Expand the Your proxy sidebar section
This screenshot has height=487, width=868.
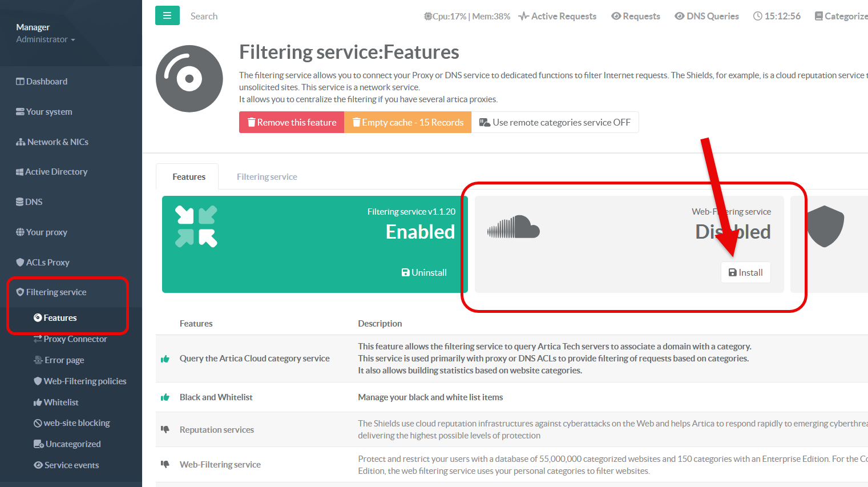click(46, 232)
